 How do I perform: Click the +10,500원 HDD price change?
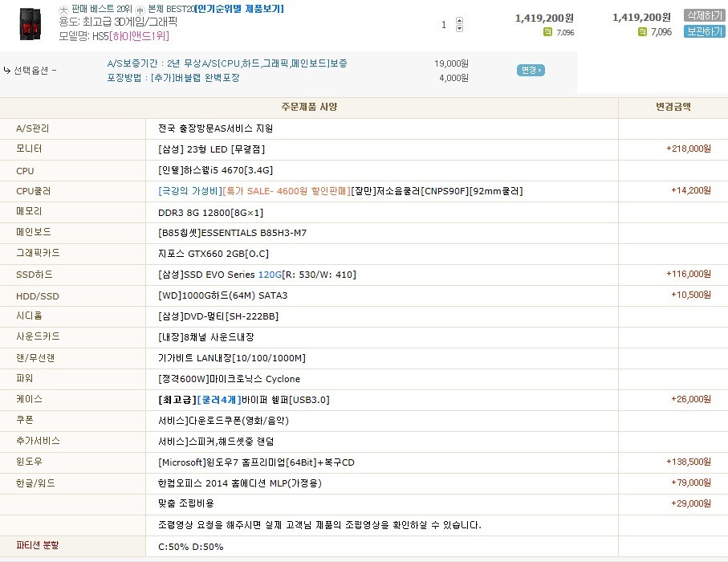coord(691,295)
